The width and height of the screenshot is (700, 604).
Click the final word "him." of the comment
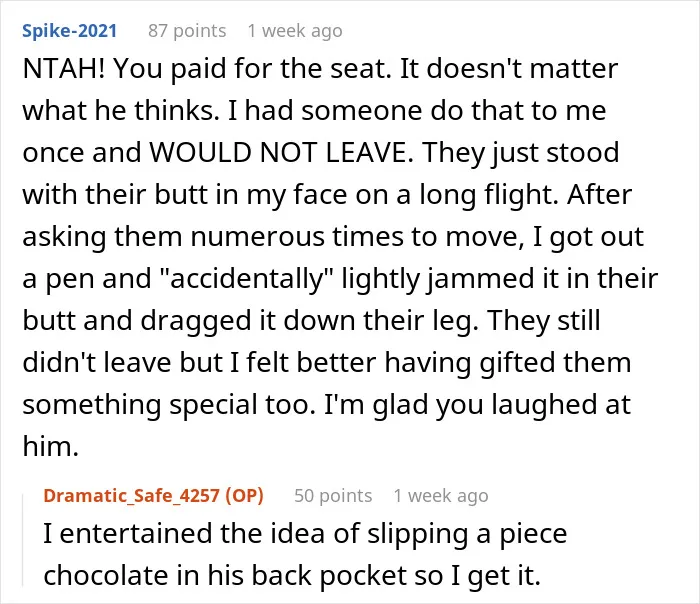point(50,446)
